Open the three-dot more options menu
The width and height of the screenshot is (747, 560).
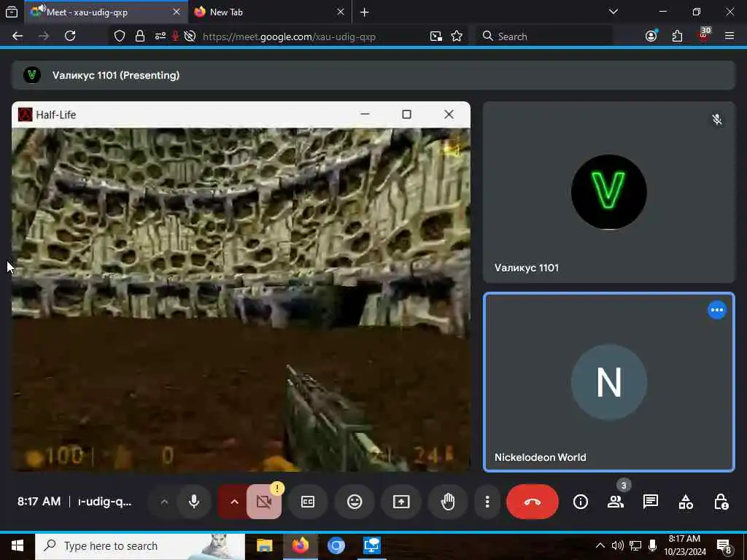tap(487, 502)
